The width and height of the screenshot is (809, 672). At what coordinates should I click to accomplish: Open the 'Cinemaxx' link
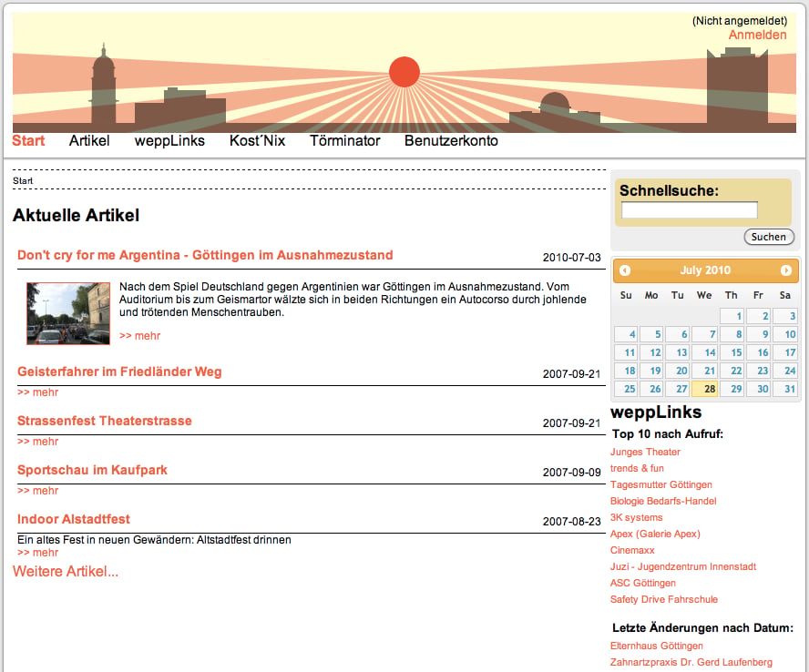632,550
